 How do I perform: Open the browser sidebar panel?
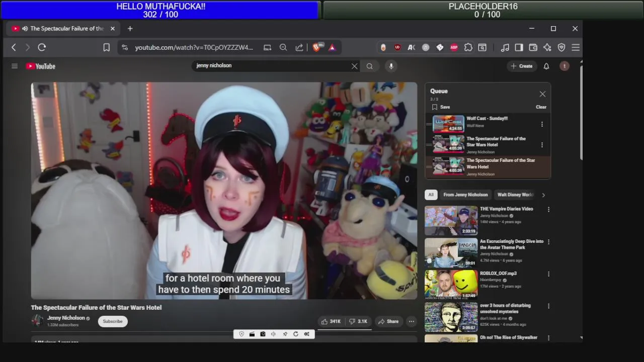(x=519, y=47)
